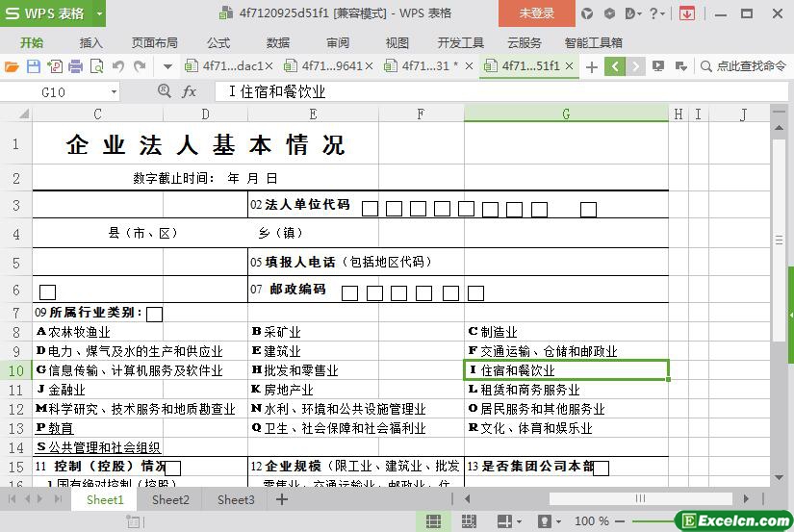Open the folder icon to open a file

[12, 66]
